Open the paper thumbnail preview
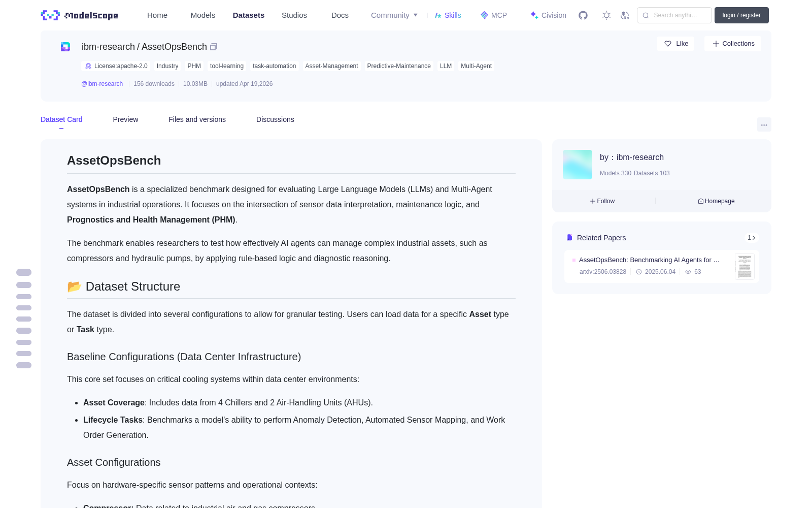Image resolution: width=812 pixels, height=508 pixels. click(745, 266)
